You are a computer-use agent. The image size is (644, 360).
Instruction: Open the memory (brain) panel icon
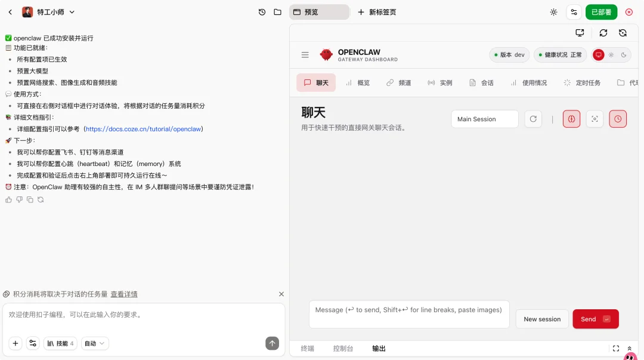[571, 119]
